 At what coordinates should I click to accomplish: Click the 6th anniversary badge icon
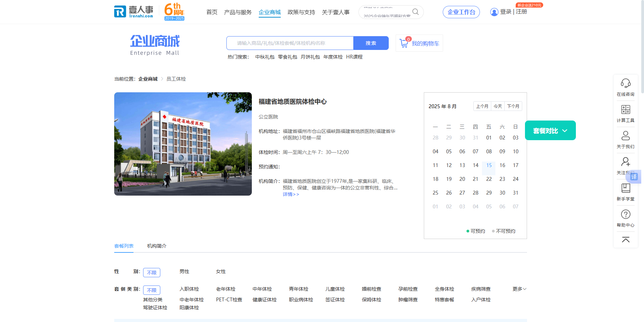coord(174,12)
